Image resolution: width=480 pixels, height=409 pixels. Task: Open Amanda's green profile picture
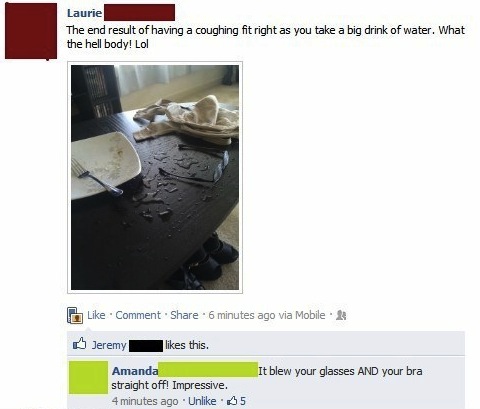pos(88,377)
